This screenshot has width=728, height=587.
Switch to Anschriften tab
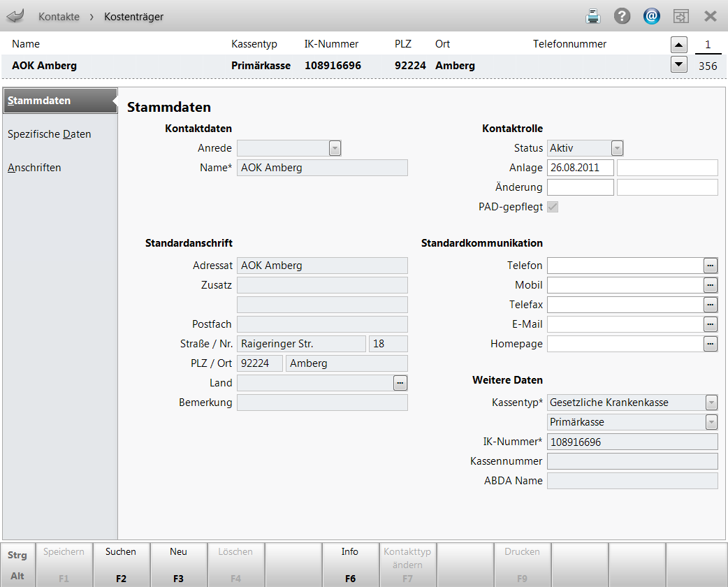point(34,167)
